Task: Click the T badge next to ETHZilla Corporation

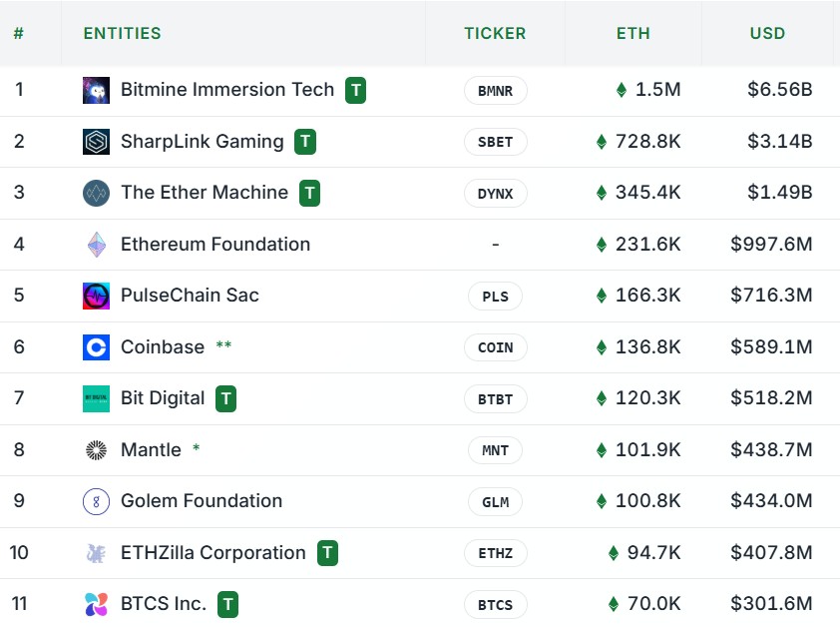Action: tap(327, 553)
